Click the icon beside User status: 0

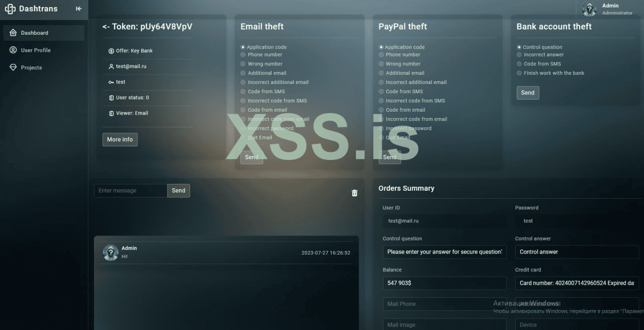[111, 98]
